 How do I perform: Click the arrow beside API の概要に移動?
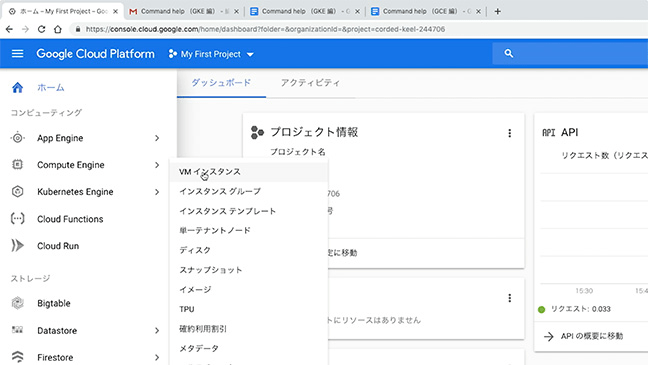click(x=548, y=336)
